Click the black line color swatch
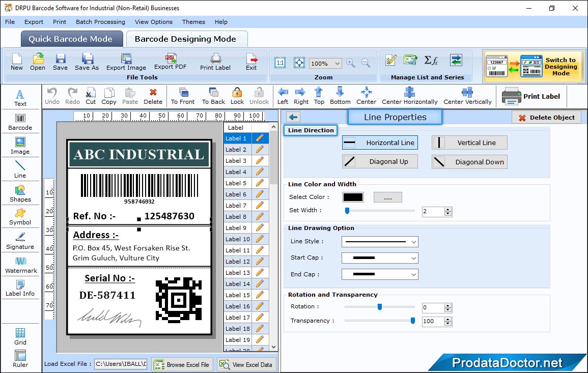The height and width of the screenshot is (373, 588). tap(353, 197)
